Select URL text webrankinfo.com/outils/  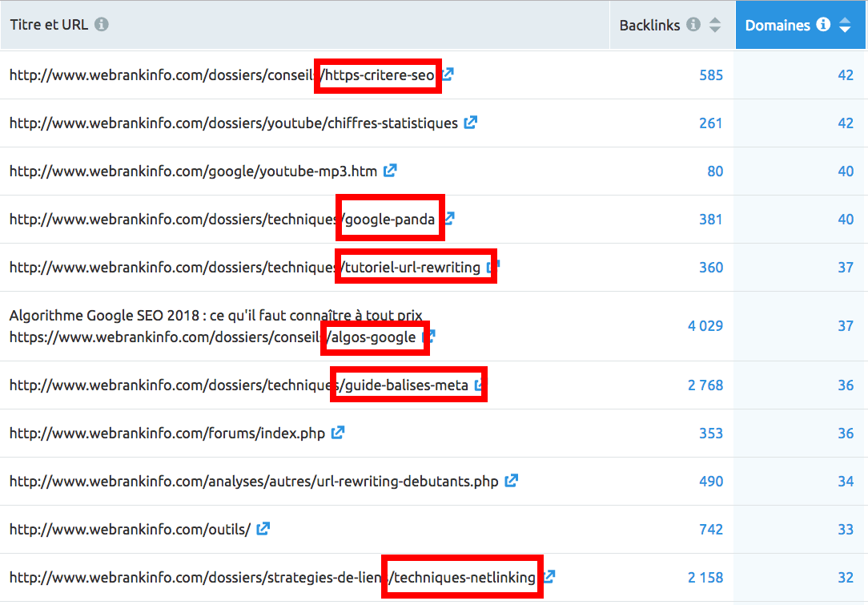pyautogui.click(x=130, y=530)
